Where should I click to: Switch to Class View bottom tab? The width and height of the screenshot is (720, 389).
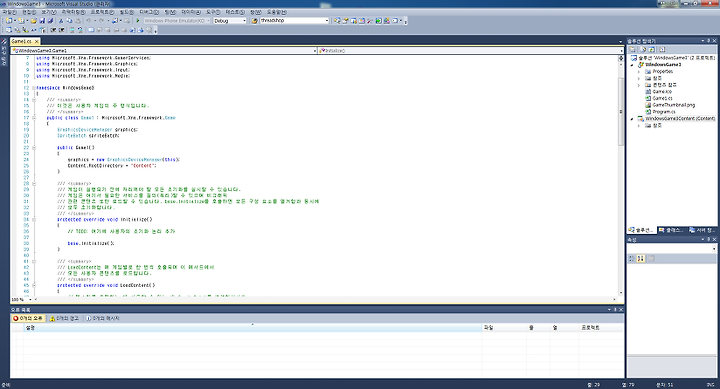pyautogui.click(x=671, y=230)
